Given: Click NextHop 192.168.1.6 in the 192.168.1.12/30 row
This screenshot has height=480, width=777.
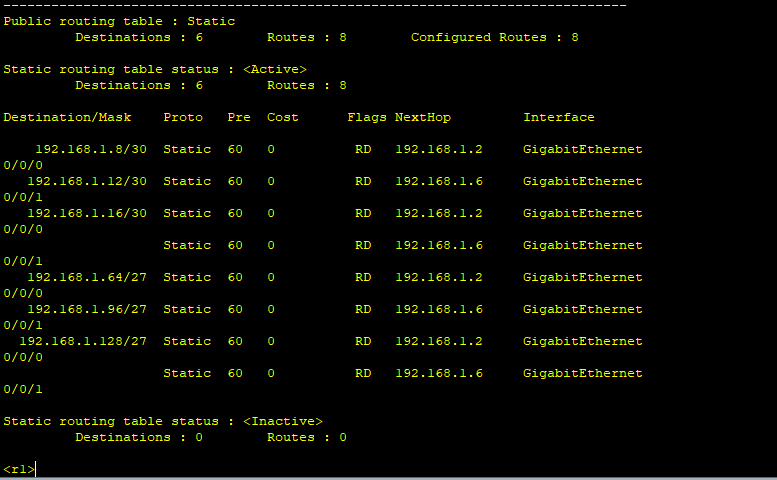Looking at the screenshot, I should [439, 181].
